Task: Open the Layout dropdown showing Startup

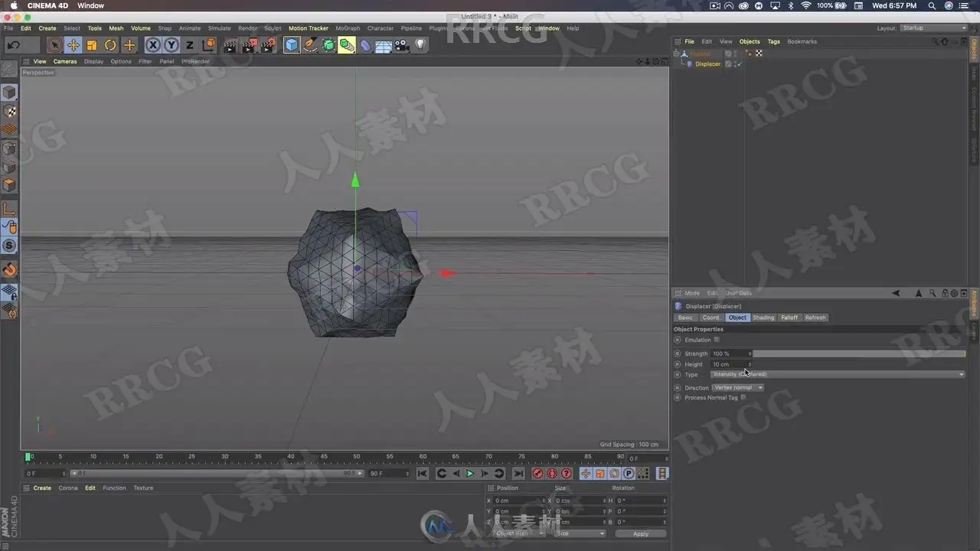Action: (933, 28)
